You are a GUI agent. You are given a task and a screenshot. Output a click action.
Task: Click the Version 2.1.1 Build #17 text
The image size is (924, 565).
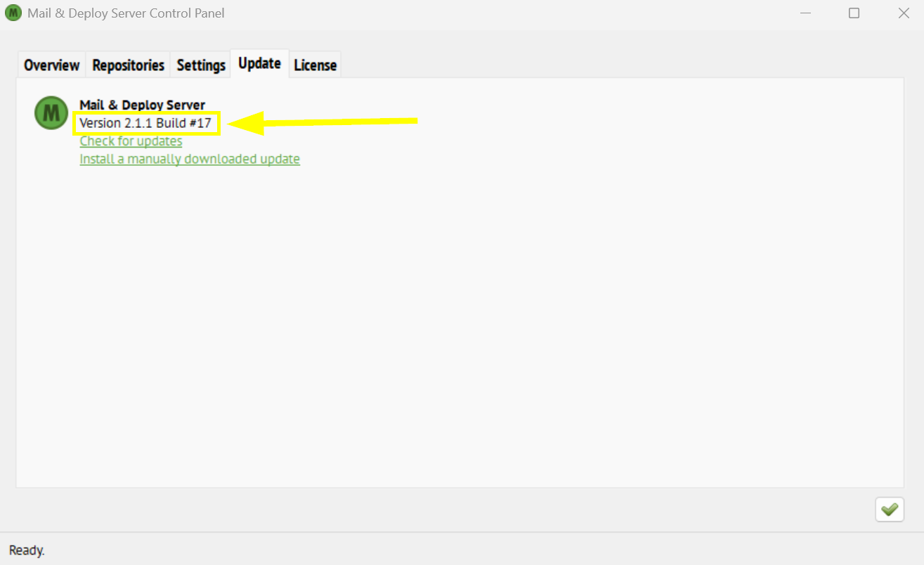(145, 124)
